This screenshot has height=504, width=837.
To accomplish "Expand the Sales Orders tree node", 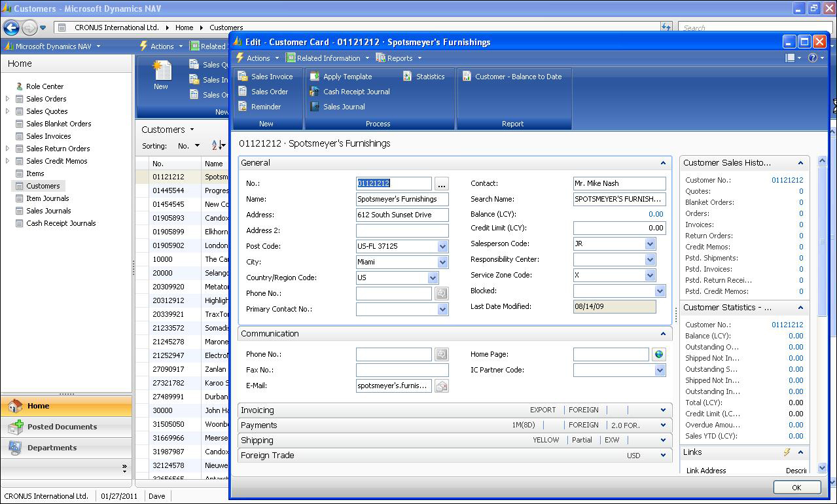I will click(8, 99).
